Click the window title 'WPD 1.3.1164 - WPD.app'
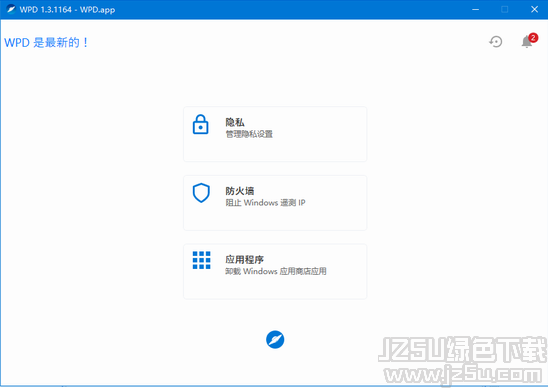This screenshot has height=388, width=548. coord(67,9)
